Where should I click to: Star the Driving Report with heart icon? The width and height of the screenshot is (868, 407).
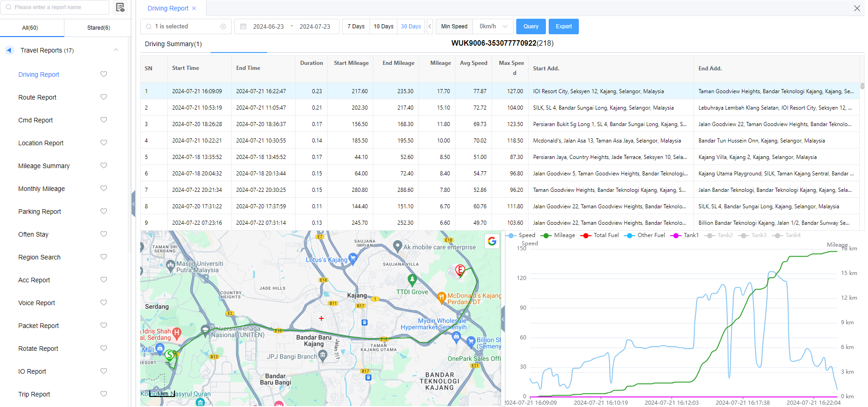click(x=104, y=74)
